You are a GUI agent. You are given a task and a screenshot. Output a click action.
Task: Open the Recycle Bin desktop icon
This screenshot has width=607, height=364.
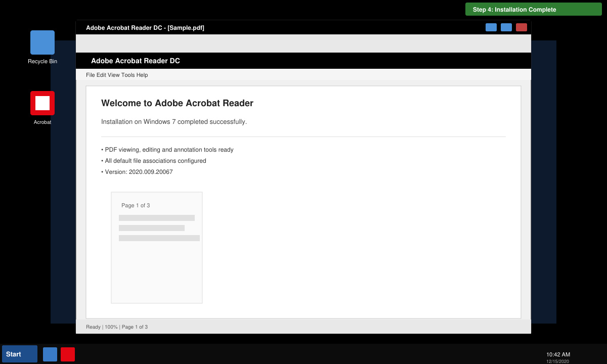click(x=42, y=42)
